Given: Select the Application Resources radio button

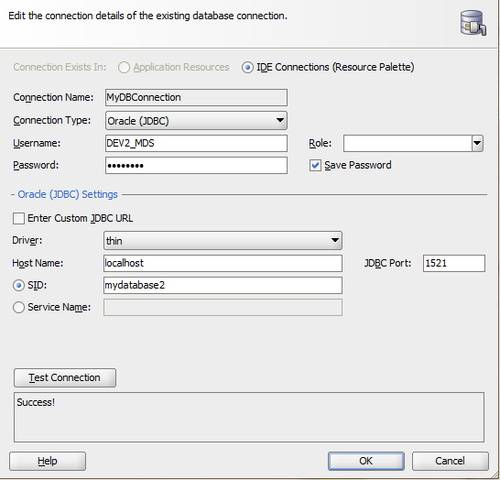Looking at the screenshot, I should click(x=124, y=67).
